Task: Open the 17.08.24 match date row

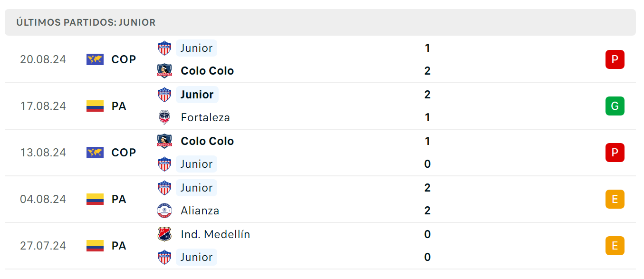Action: coord(320,106)
